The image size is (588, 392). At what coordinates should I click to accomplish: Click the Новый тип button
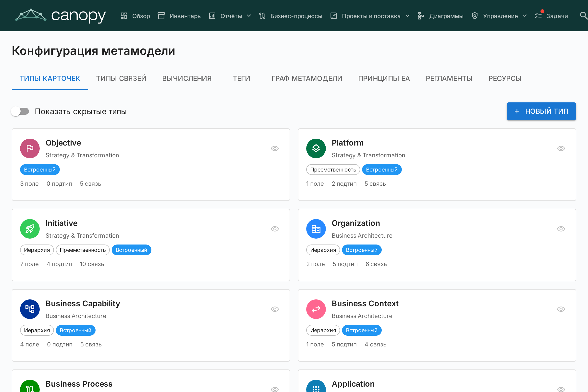541,111
